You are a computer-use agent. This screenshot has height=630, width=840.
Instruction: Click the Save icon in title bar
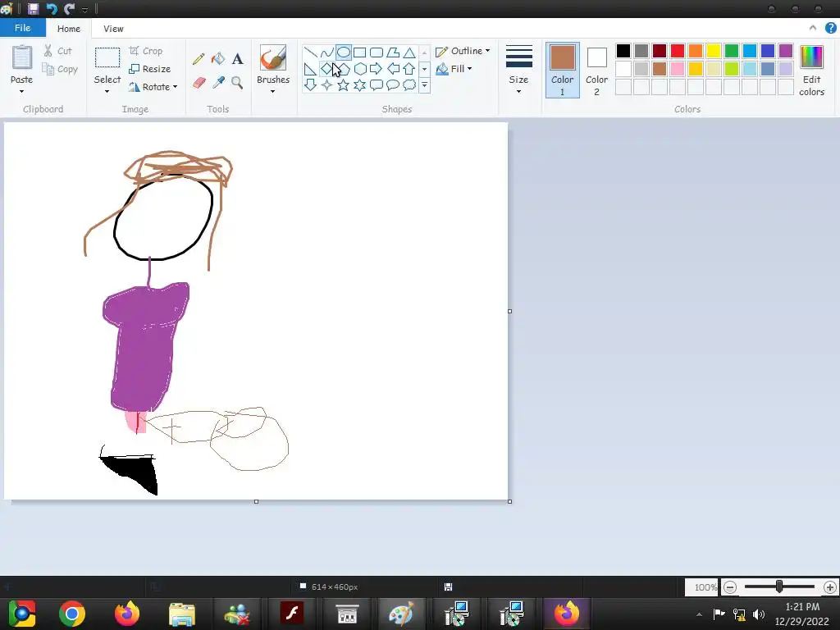pyautogui.click(x=33, y=8)
